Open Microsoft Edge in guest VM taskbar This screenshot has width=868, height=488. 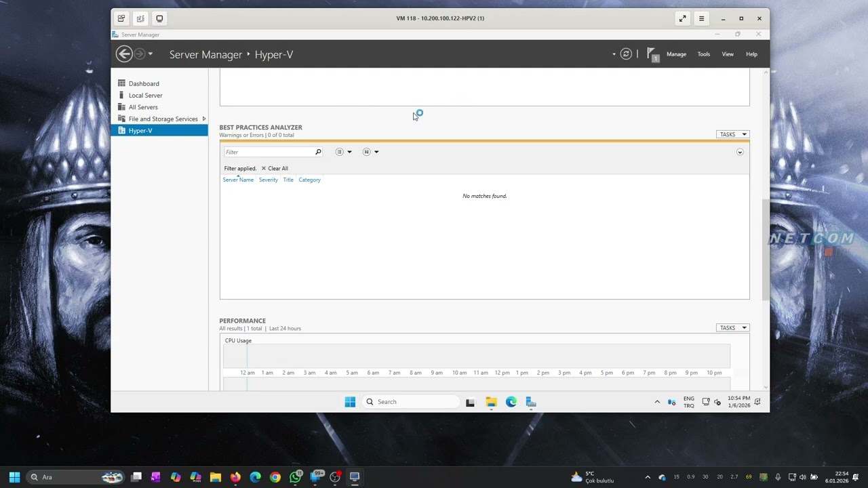511,402
